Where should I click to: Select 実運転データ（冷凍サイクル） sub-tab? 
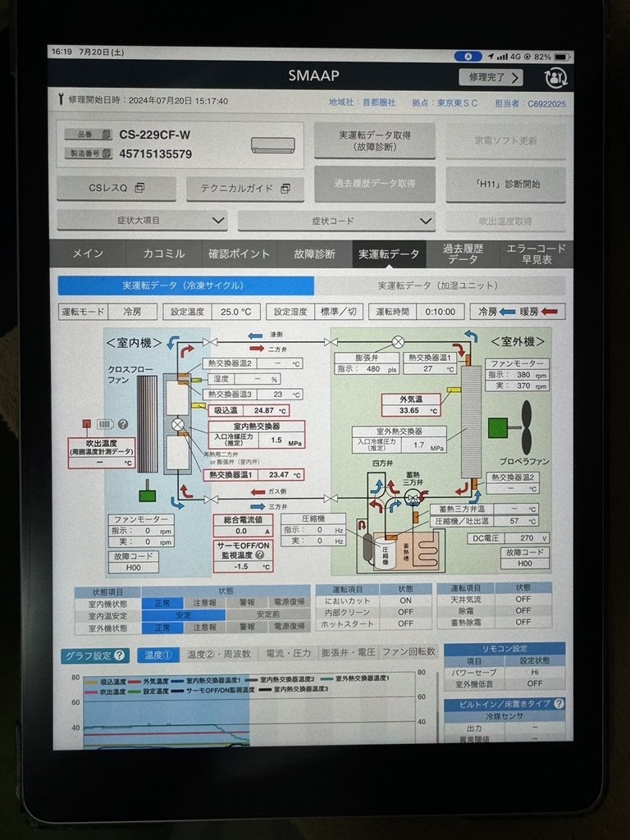[185, 285]
